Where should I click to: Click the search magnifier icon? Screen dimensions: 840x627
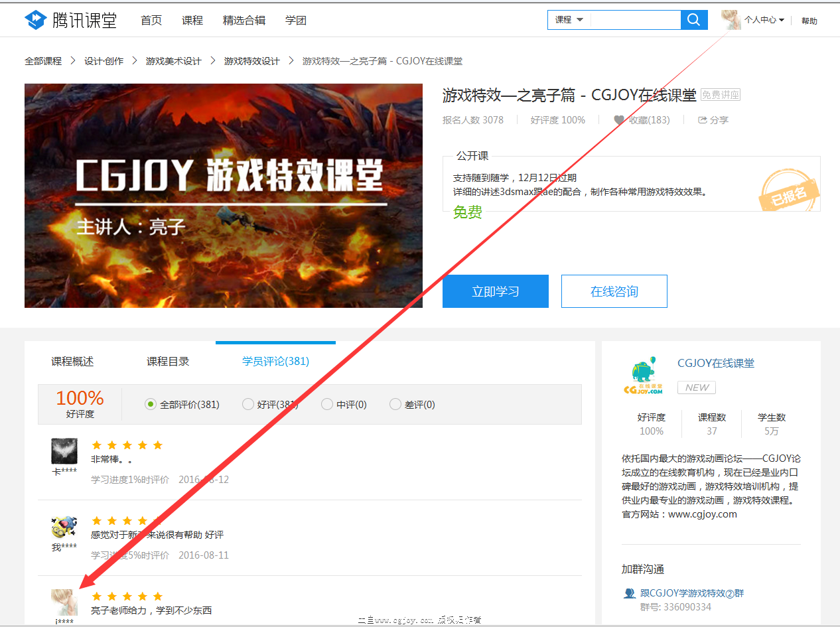tap(693, 20)
